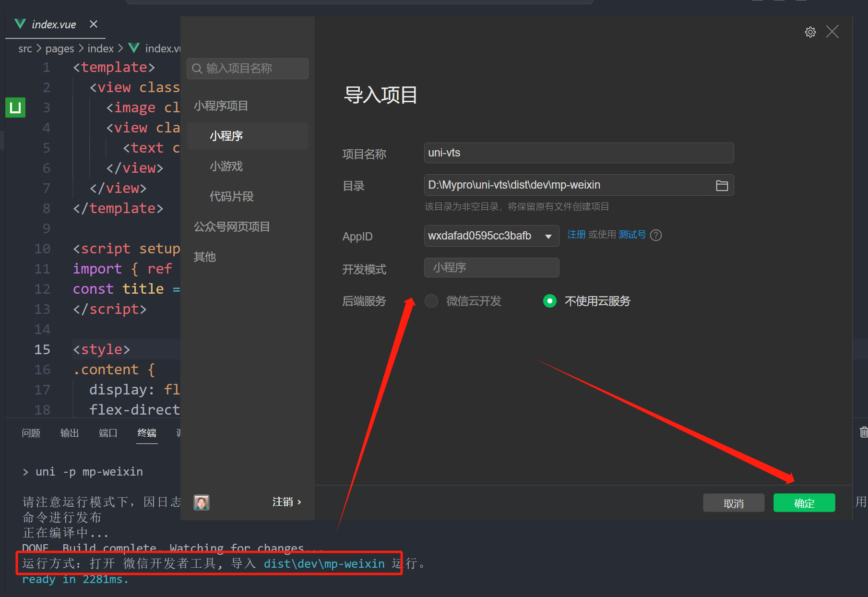Viewport: 868px width, 597px height.
Task: Open settings gear in import dialog
Action: (810, 32)
